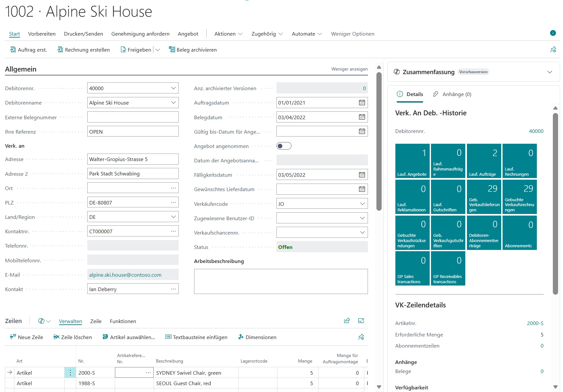Open the Fälligkeitsdatum calendar picker

pos(362,175)
